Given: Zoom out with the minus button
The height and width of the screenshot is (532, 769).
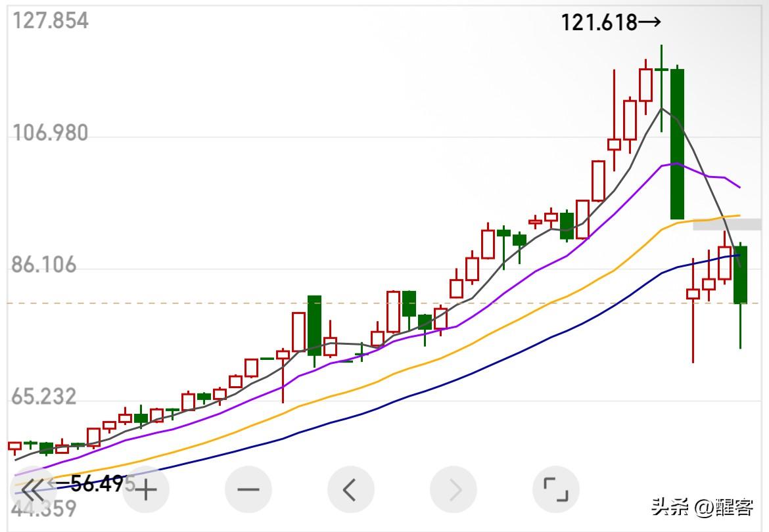Looking at the screenshot, I should pyautogui.click(x=248, y=489).
